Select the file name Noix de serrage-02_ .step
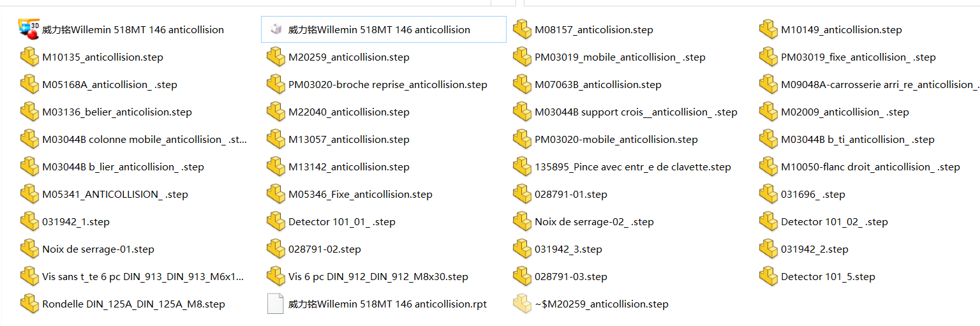The width and height of the screenshot is (980, 326). (594, 222)
